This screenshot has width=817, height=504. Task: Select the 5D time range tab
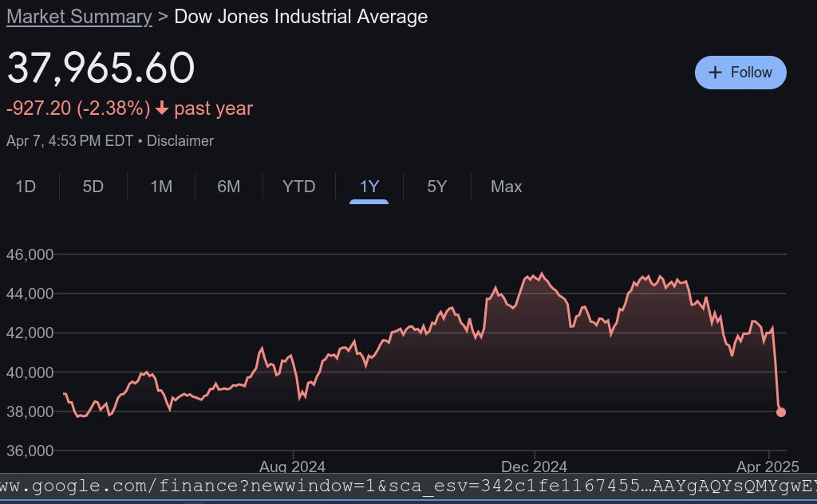[x=93, y=187]
